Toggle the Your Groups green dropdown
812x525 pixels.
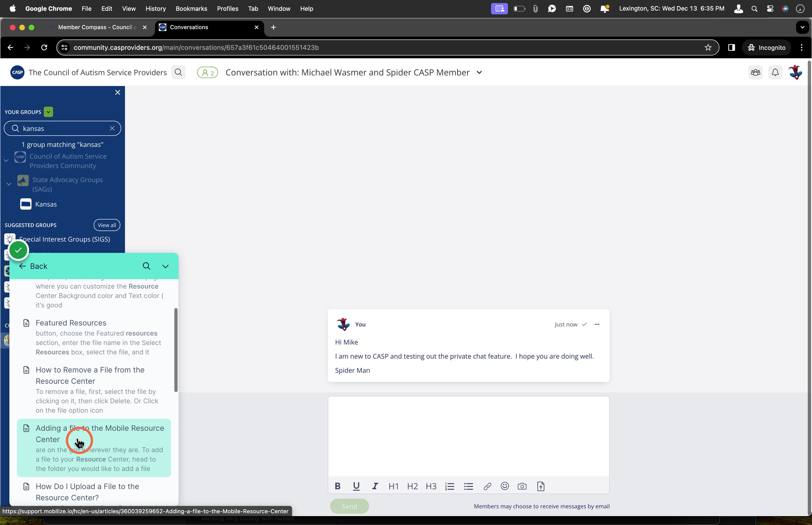pos(48,112)
